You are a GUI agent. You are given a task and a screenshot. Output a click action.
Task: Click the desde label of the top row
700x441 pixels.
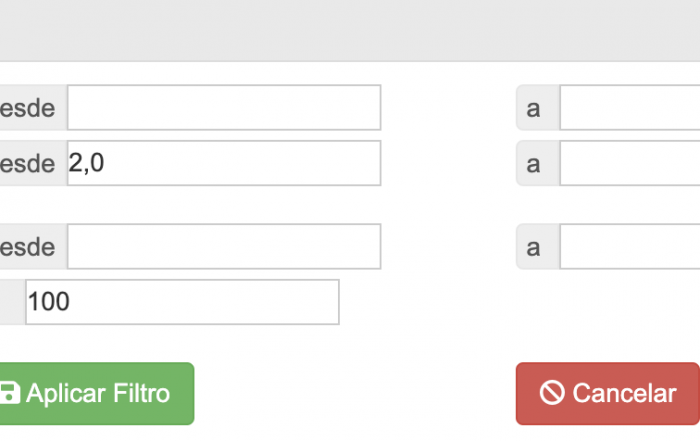[x=28, y=108]
